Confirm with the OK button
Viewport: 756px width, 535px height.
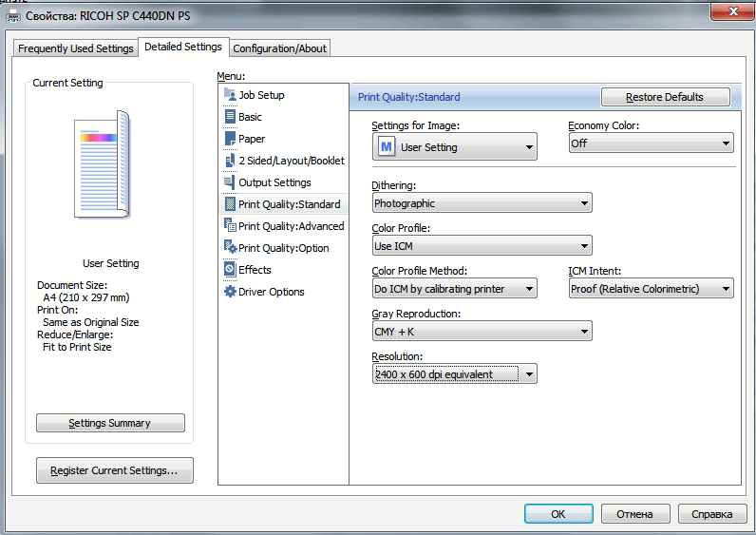coord(558,514)
